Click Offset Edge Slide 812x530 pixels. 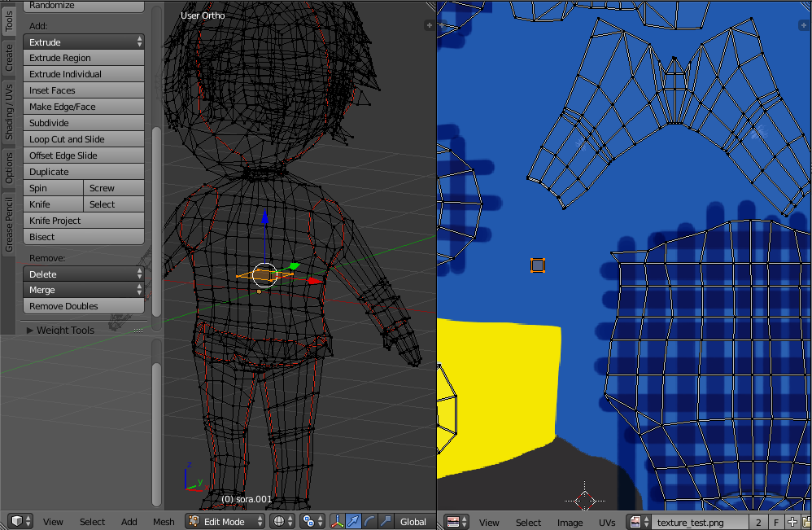pyautogui.click(x=84, y=156)
